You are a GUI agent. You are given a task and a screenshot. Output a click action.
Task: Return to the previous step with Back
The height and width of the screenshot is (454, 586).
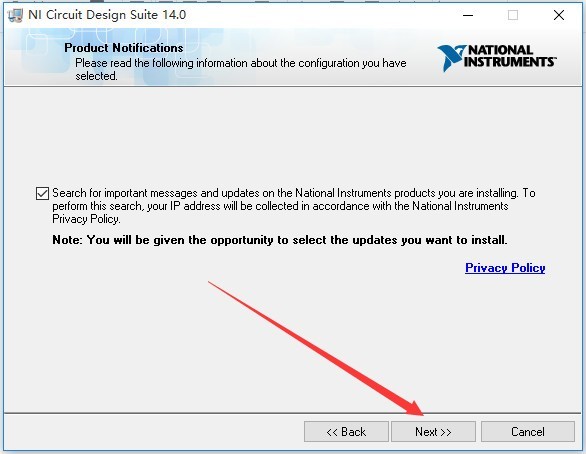[x=346, y=432]
